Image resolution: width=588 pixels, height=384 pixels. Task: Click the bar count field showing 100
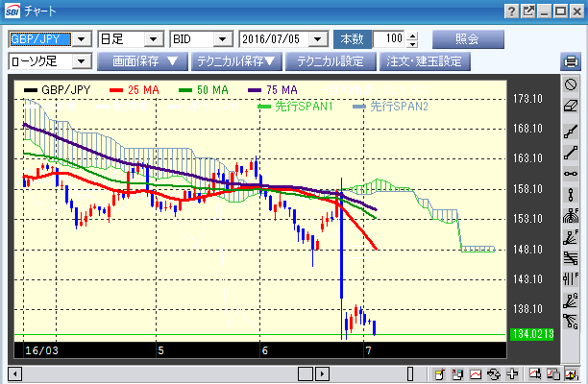pos(389,39)
